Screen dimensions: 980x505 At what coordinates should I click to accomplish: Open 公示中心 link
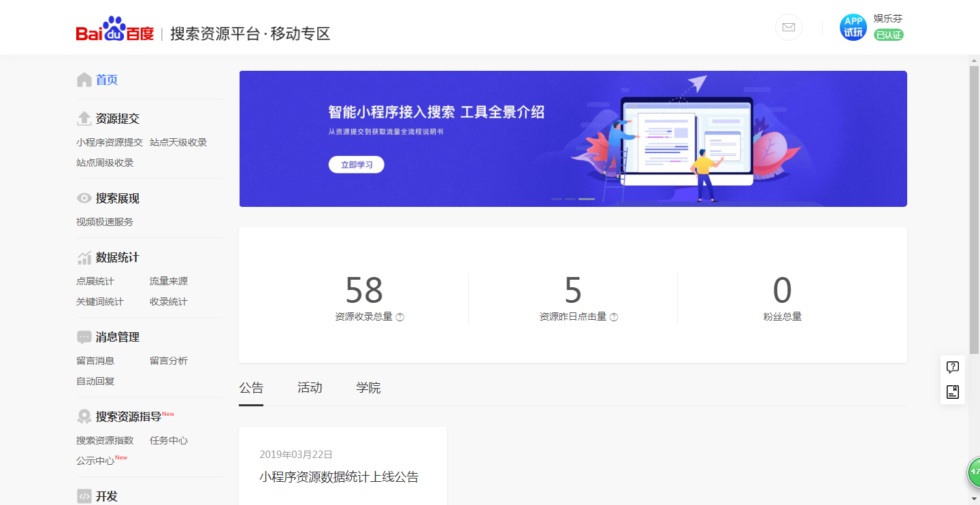tap(95, 461)
